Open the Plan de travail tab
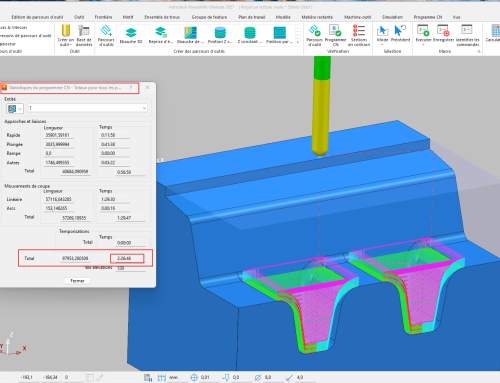This screenshot has width=500, height=383. (252, 17)
